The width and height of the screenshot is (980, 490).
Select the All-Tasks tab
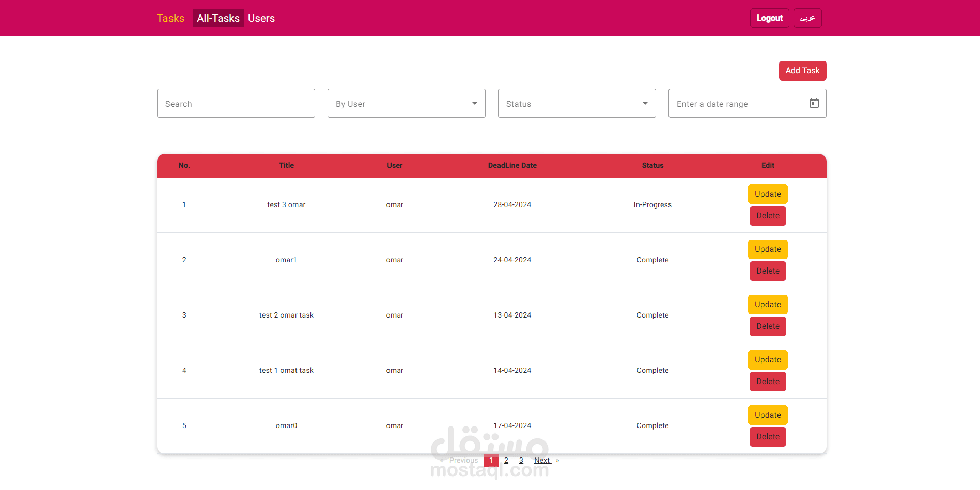click(218, 18)
